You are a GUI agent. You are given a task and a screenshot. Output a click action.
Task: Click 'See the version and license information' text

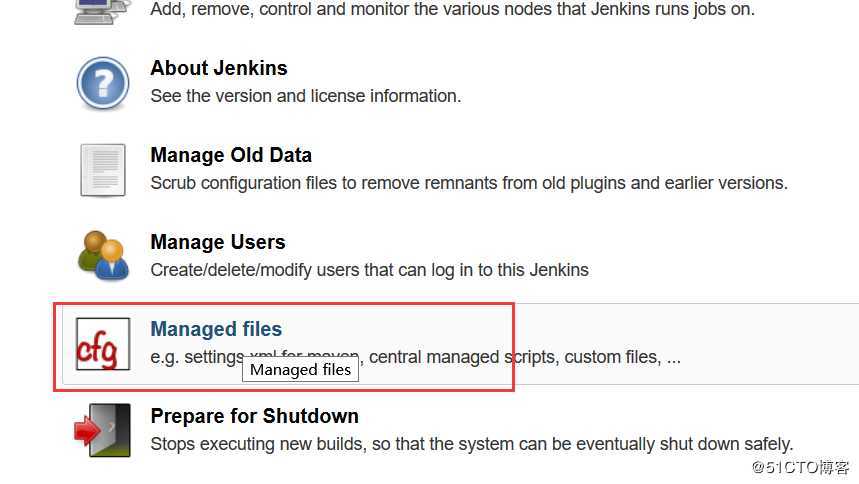pos(305,97)
